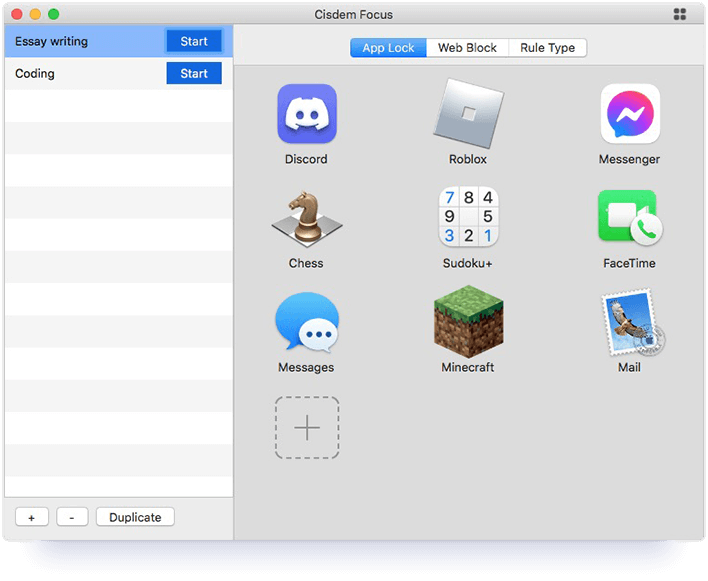Select the Essay writing row label
Viewport: 708px width, 581px height.
[x=51, y=42]
